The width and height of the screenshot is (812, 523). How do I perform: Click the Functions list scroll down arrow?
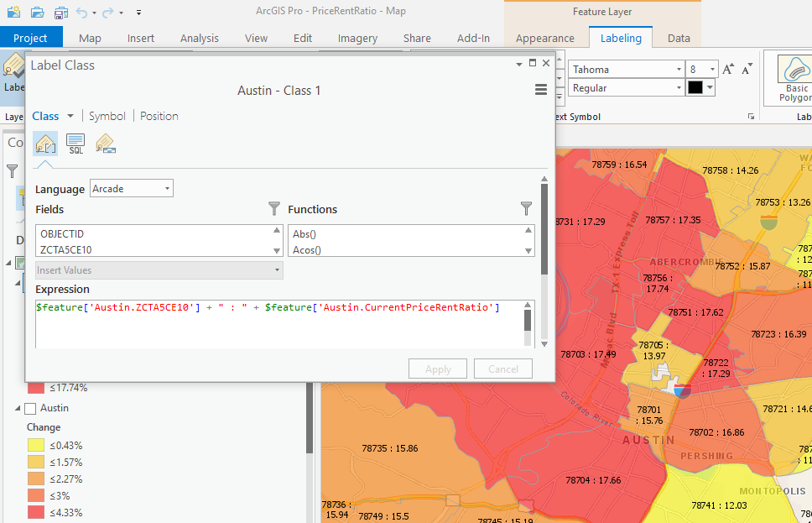(528, 251)
